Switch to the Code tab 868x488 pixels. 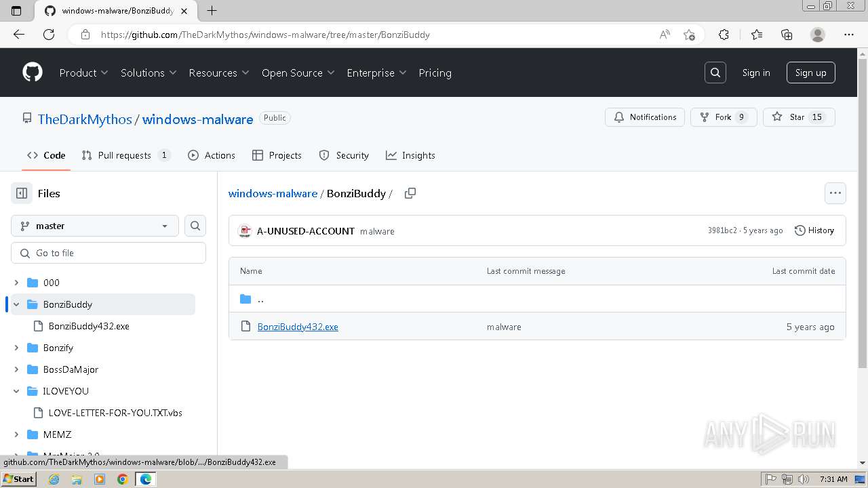point(46,155)
